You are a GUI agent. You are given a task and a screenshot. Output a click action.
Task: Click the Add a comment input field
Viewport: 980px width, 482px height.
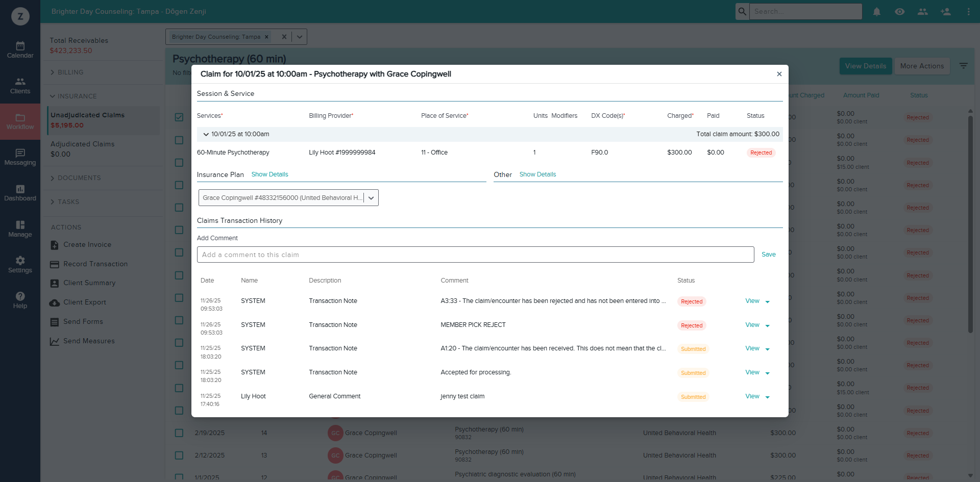[475, 255]
